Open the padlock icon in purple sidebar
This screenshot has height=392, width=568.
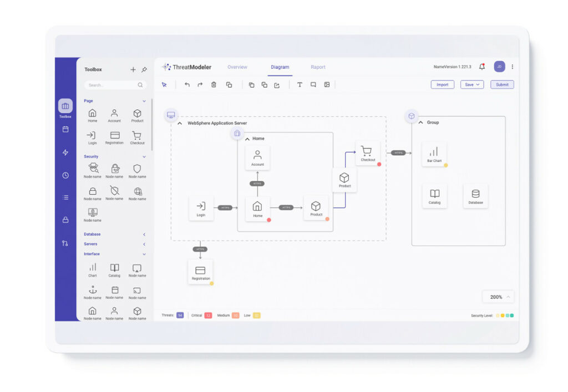click(x=65, y=220)
